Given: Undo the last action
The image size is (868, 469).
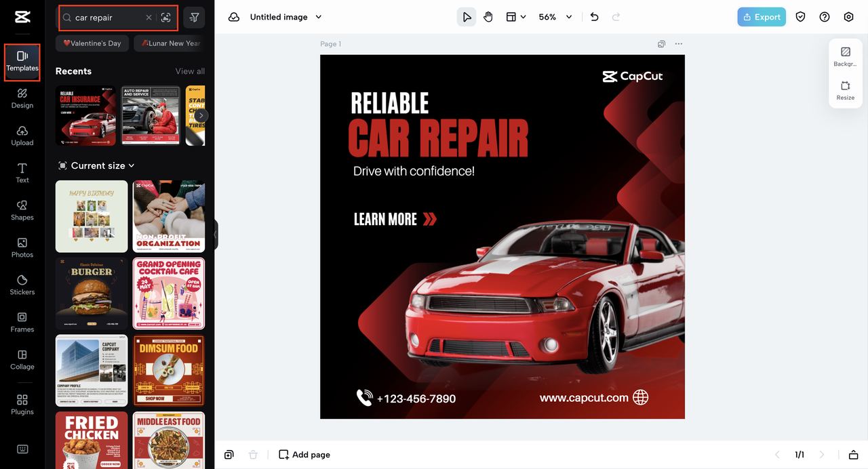Looking at the screenshot, I should tap(595, 17).
